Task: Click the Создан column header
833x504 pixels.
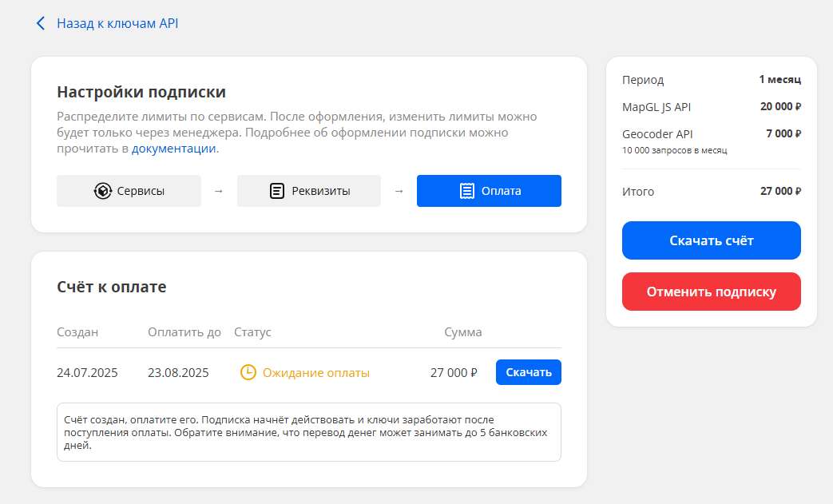Action: 77,332
